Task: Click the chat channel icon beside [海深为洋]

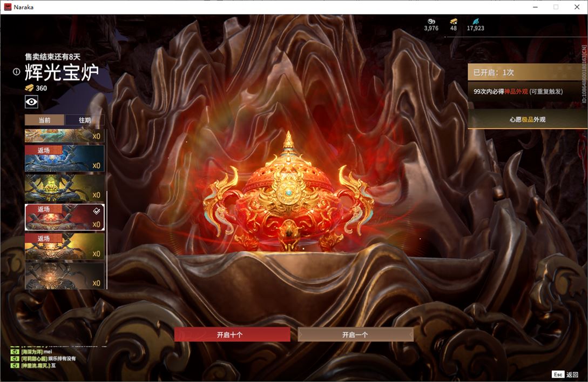Action: pos(15,352)
